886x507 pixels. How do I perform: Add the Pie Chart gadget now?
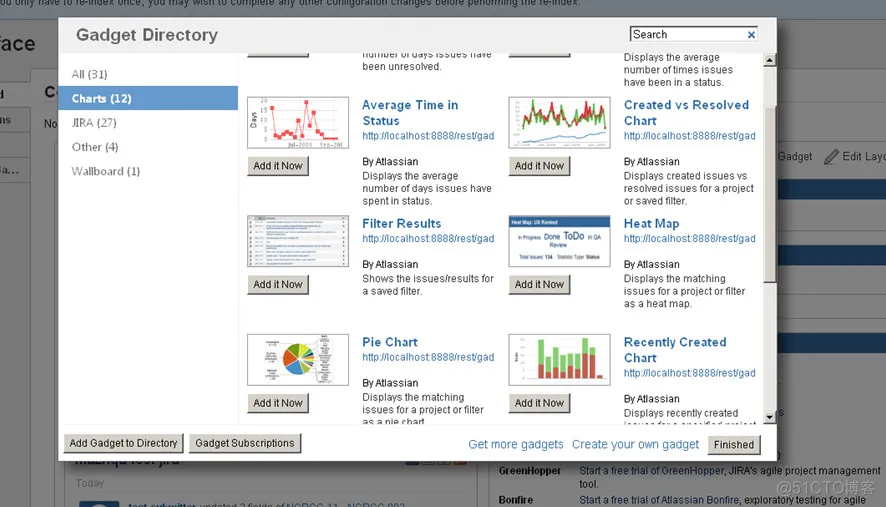pos(278,404)
